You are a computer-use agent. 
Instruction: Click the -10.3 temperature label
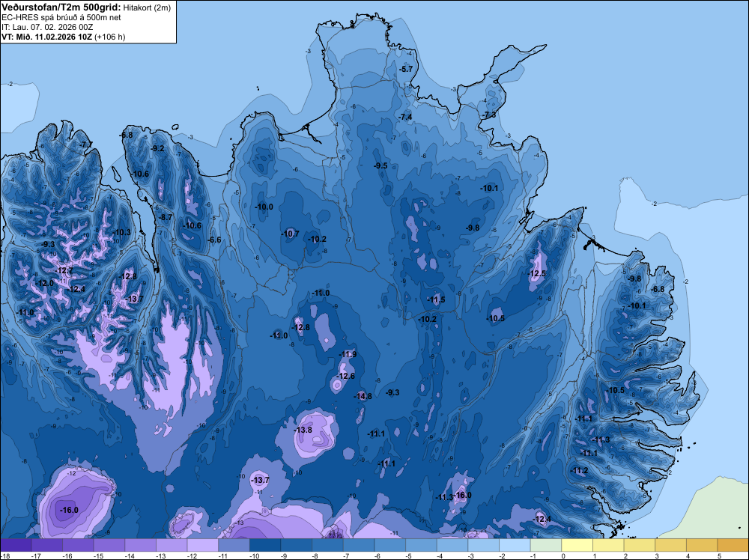point(122,233)
